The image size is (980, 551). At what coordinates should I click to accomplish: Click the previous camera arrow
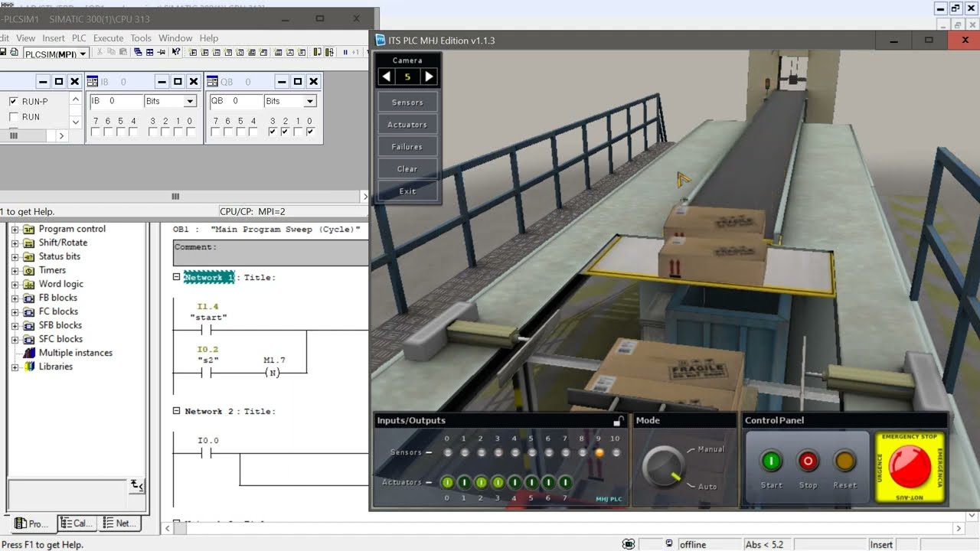387,77
